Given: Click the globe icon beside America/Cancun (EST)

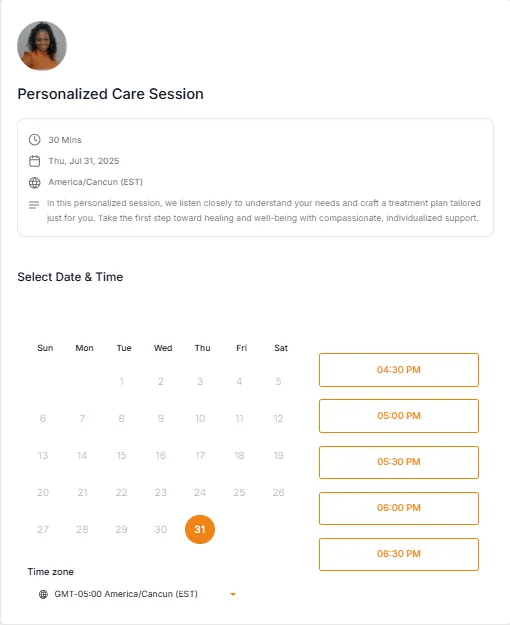Looking at the screenshot, I should [x=35, y=183].
